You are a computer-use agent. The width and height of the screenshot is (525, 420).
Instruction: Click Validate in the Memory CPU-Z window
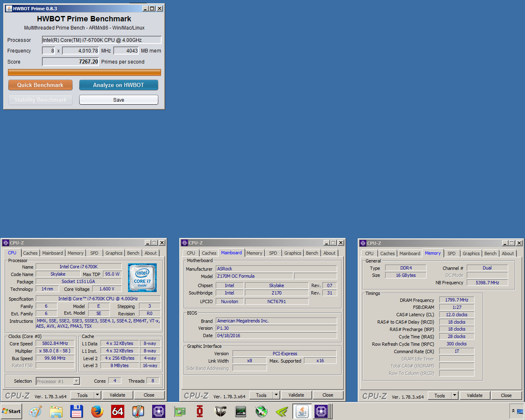[475, 395]
